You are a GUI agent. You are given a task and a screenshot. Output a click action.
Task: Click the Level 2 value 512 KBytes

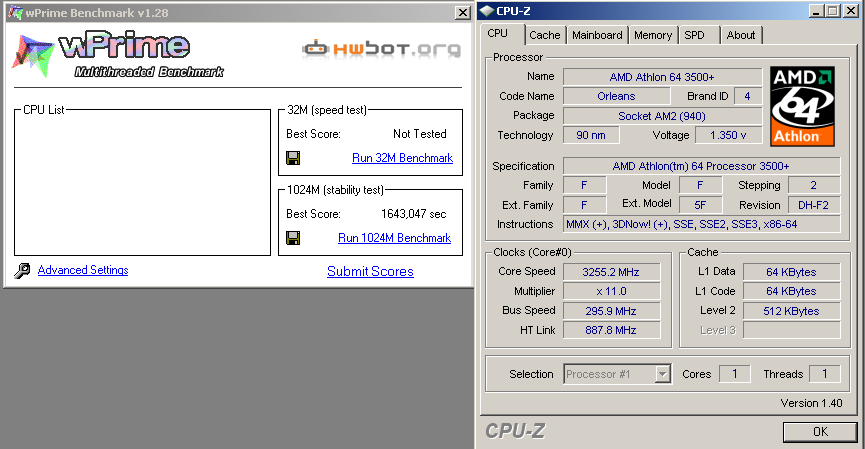click(791, 311)
